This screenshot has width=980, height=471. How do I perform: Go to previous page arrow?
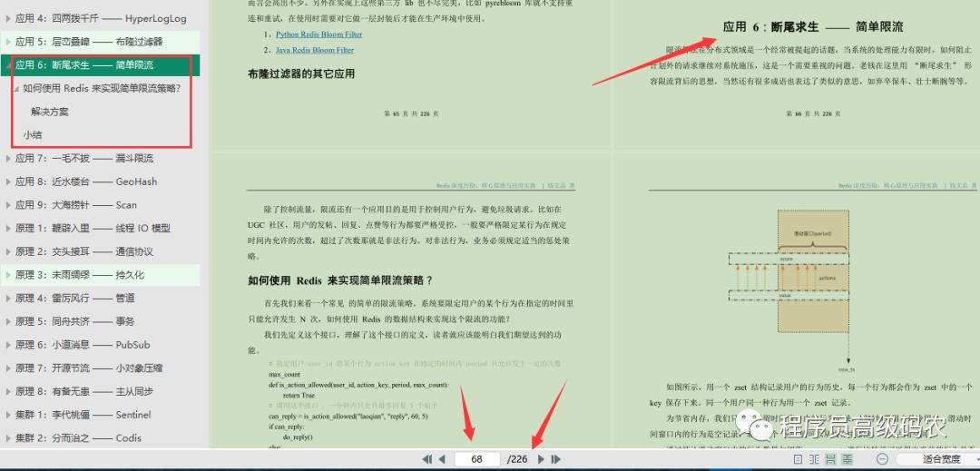pos(442,459)
